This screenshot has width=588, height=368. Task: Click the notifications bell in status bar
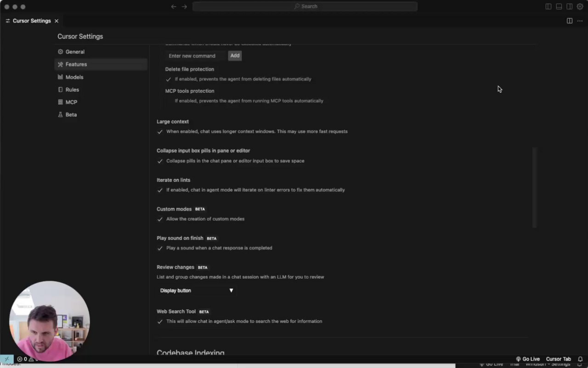(x=581, y=359)
